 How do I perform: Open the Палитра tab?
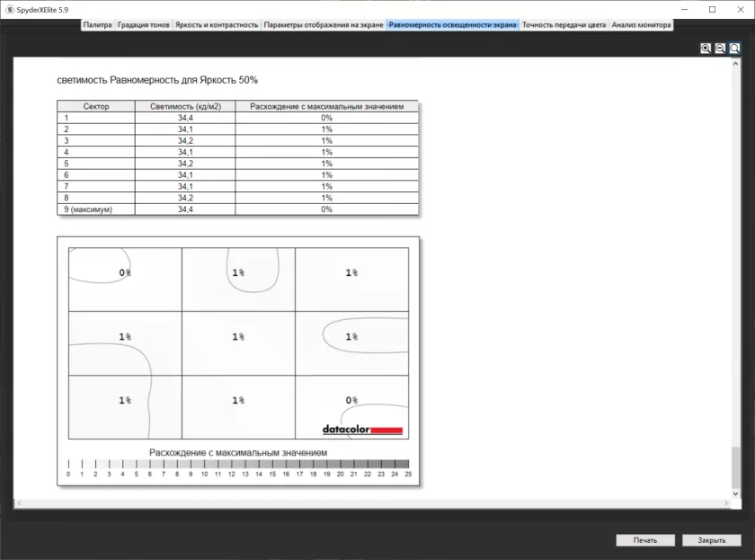[x=97, y=25]
